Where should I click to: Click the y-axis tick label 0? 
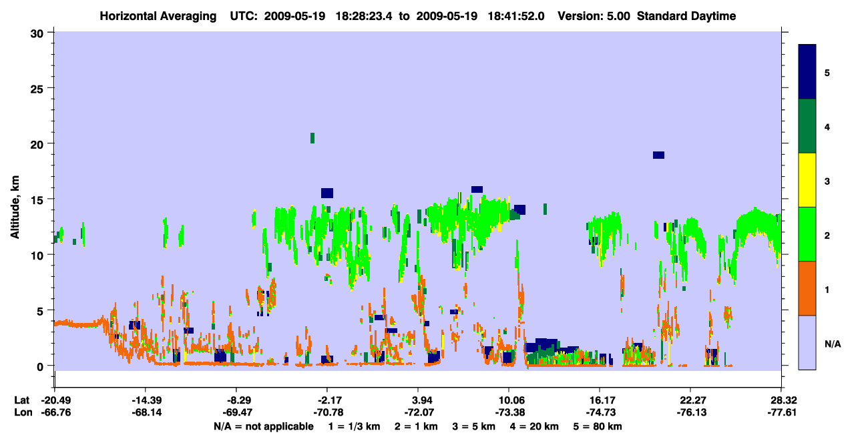pyautogui.click(x=41, y=366)
